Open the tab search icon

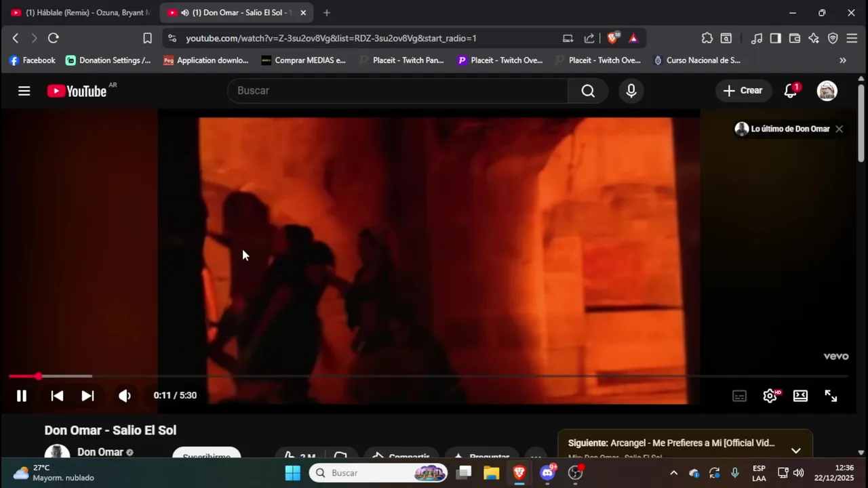click(x=726, y=39)
